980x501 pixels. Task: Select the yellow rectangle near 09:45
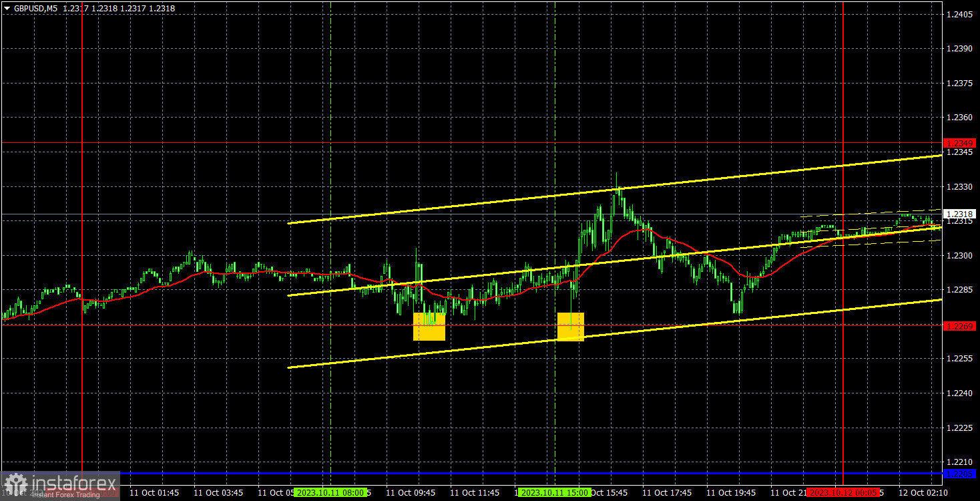(429, 327)
